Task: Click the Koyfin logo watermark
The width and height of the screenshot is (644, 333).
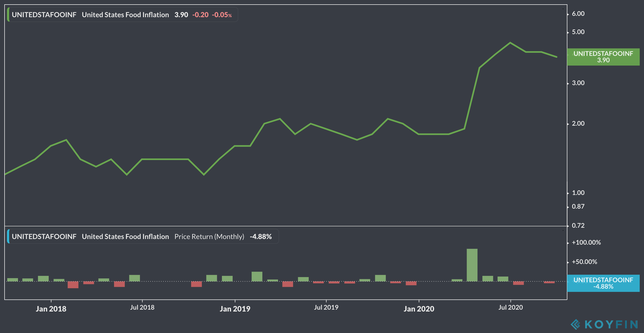Action: (x=604, y=324)
